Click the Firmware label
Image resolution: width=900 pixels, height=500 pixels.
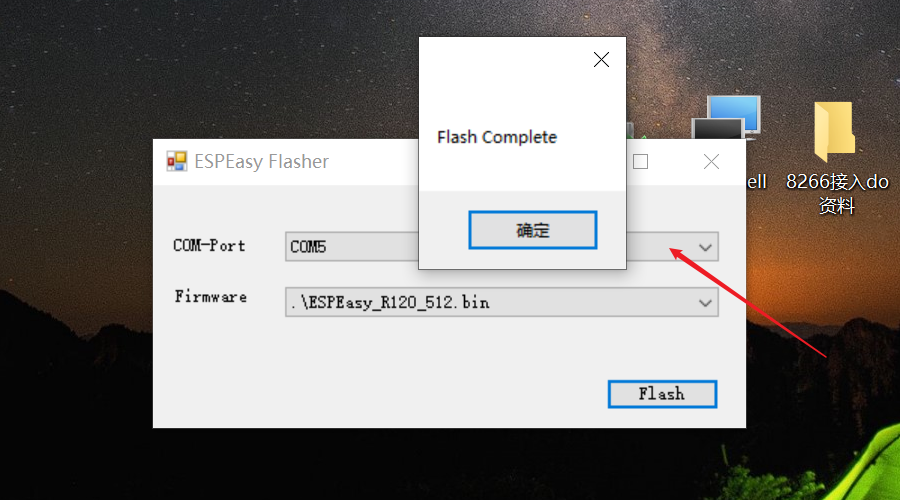[x=211, y=297]
